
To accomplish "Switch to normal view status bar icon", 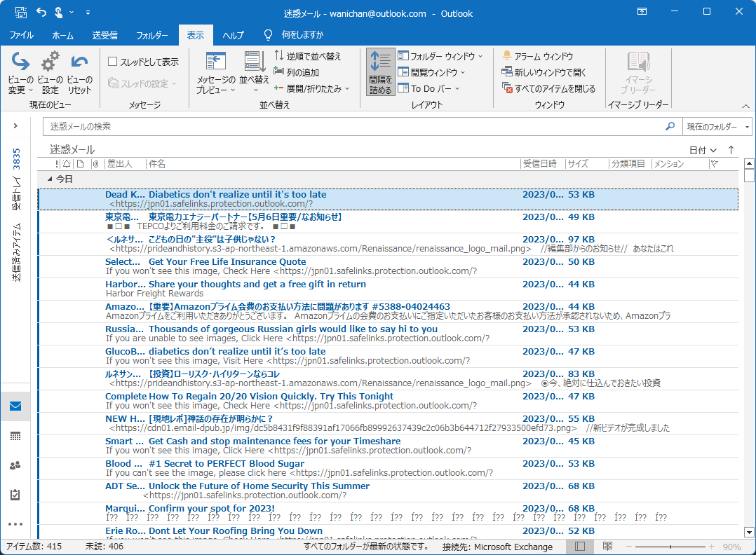I will 580,547.
